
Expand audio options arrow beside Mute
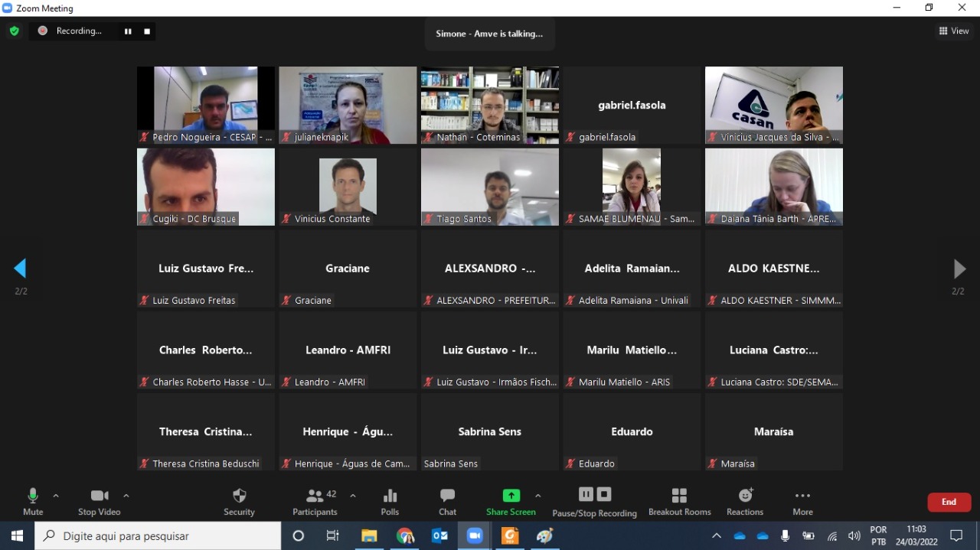(x=56, y=496)
